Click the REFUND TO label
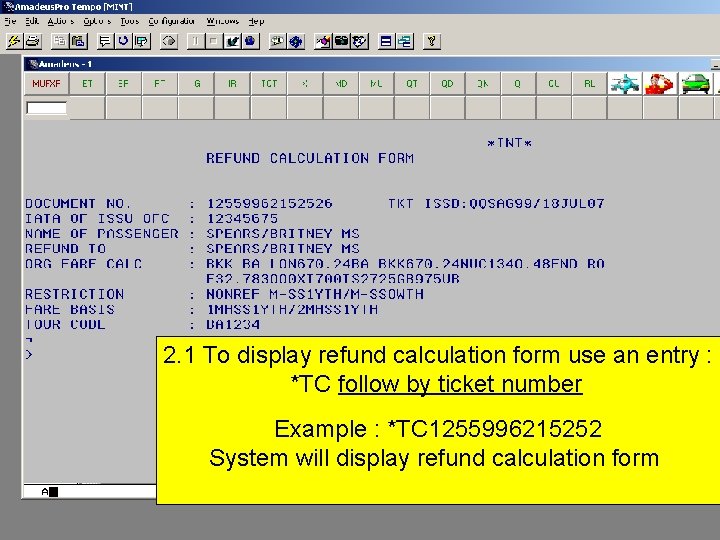The height and width of the screenshot is (540, 720). point(66,249)
